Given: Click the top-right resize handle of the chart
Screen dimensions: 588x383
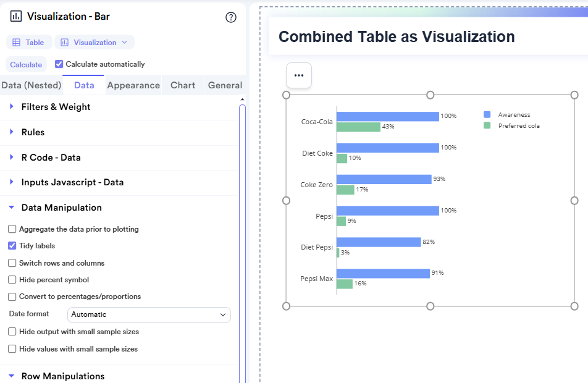Looking at the screenshot, I should click(574, 95).
